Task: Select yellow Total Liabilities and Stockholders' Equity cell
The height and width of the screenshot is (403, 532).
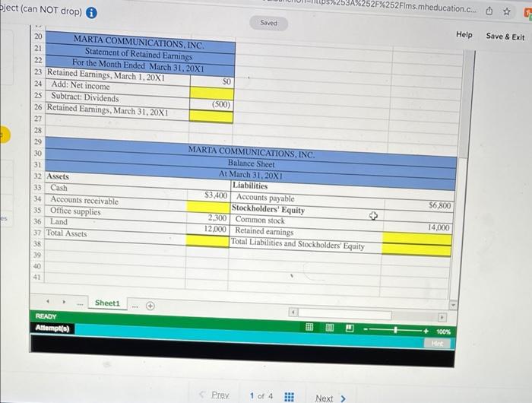Action: point(416,249)
